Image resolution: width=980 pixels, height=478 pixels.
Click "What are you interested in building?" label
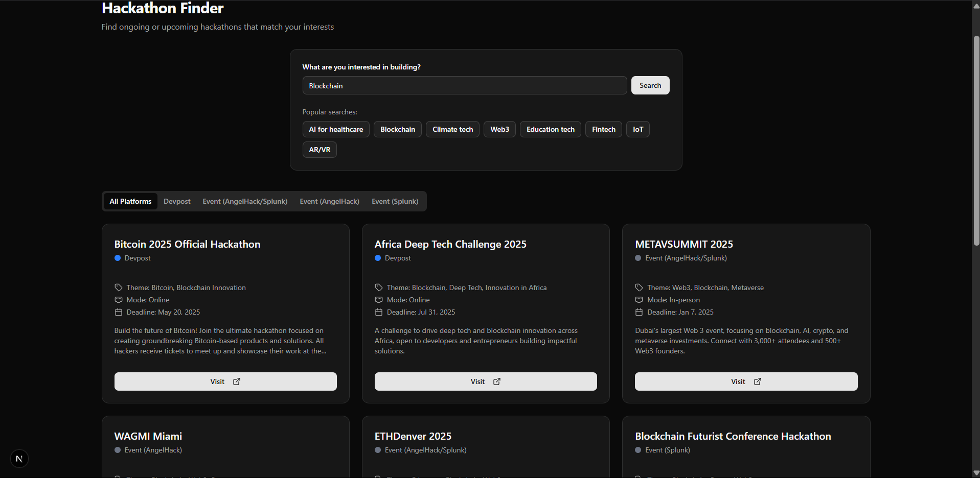pos(361,67)
